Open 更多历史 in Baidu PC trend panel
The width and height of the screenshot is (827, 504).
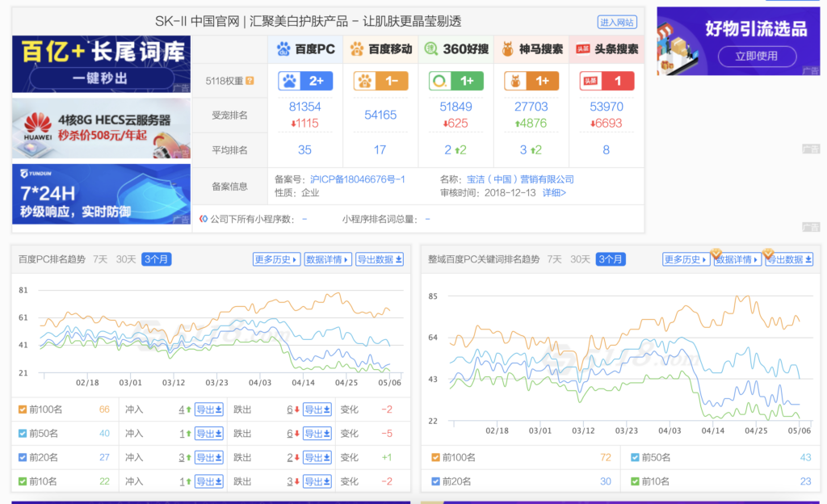(276, 259)
